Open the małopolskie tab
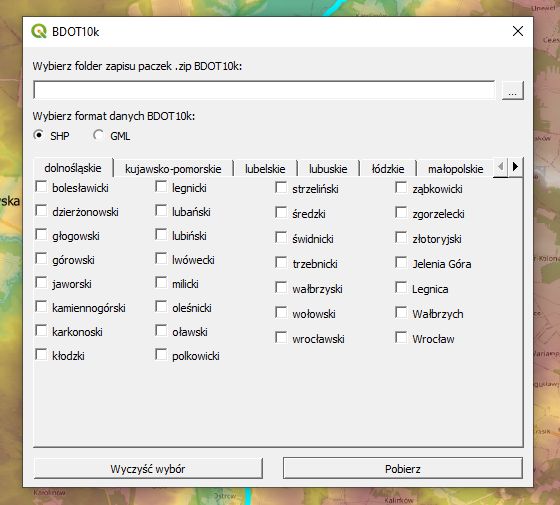 click(x=455, y=169)
